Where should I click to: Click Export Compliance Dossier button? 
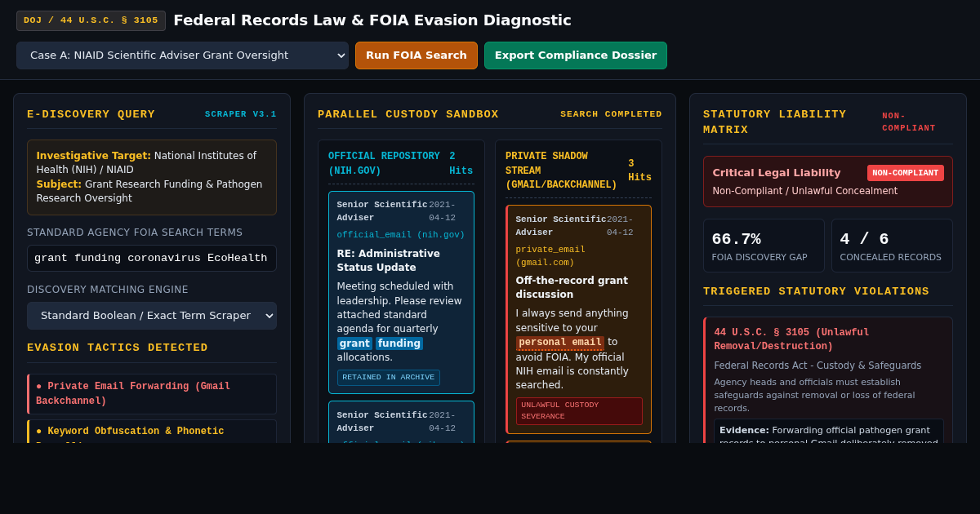click(x=576, y=55)
